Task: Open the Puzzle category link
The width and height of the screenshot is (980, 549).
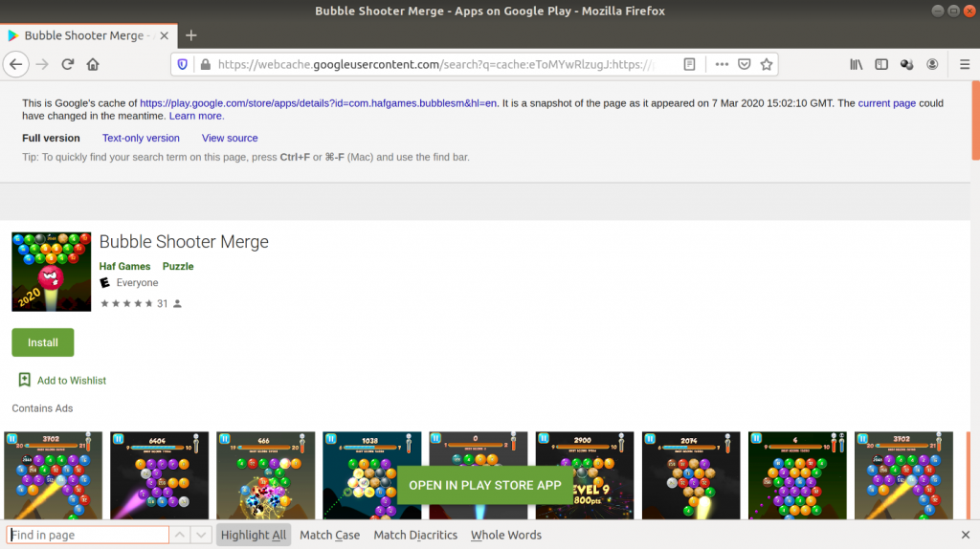Action: point(178,266)
